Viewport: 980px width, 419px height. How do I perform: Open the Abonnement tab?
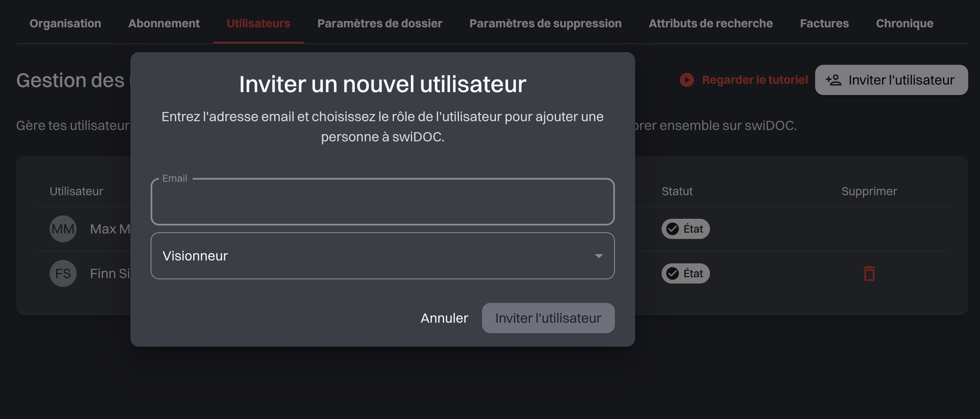point(164,24)
